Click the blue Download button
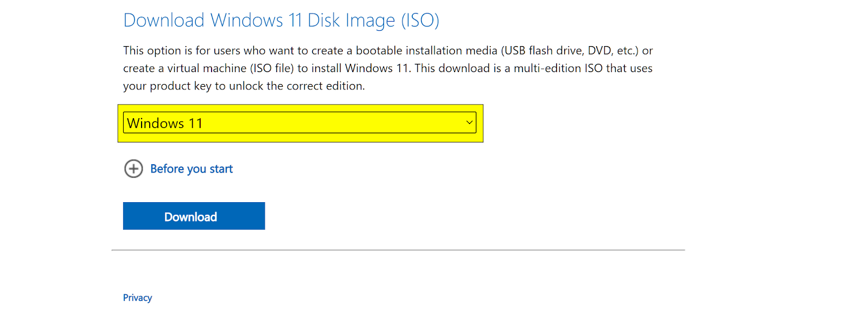868x310 pixels. [194, 216]
